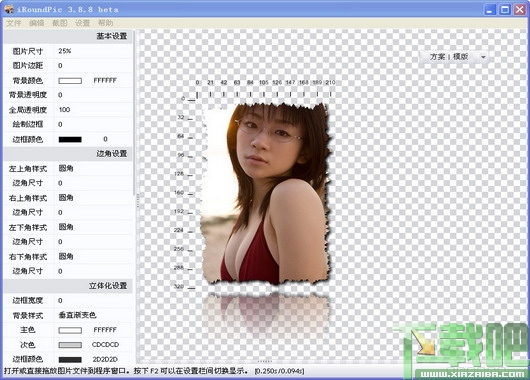Click the FFFFFF hex value beside 主色
530x380 pixels.
[x=105, y=330]
